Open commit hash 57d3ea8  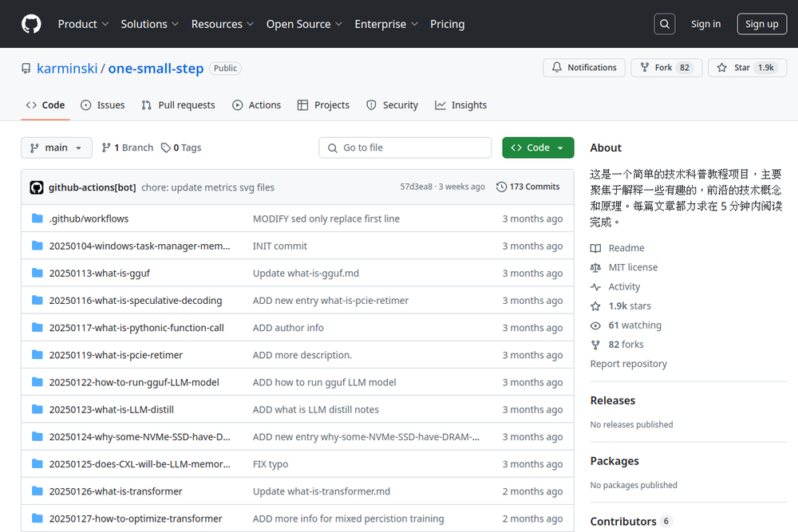pyautogui.click(x=416, y=187)
